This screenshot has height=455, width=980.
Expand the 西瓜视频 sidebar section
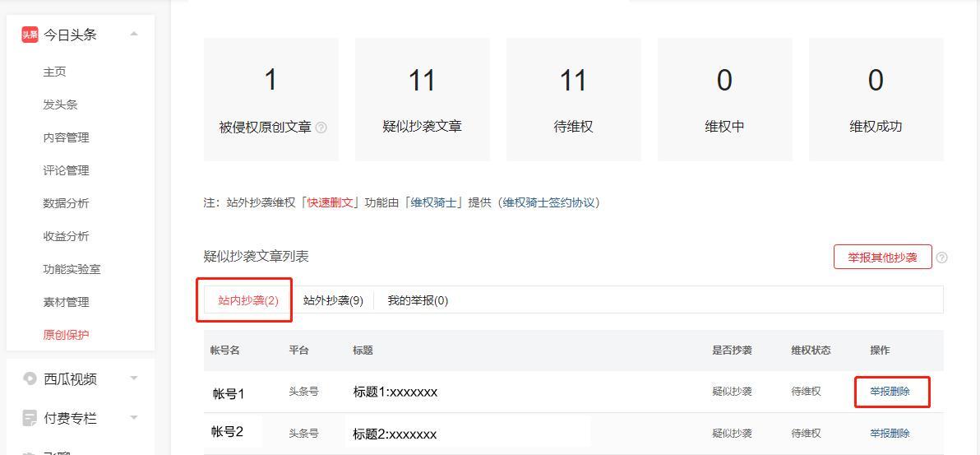point(134,378)
